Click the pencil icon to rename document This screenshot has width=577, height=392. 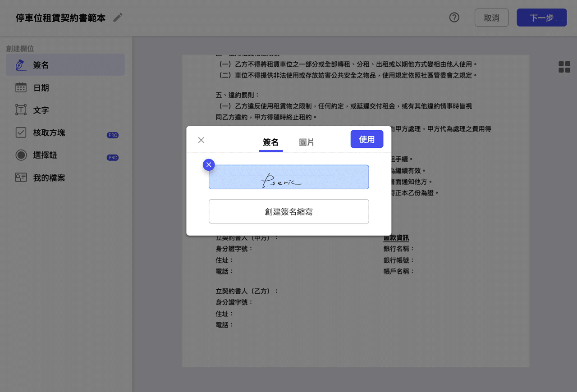coord(118,18)
